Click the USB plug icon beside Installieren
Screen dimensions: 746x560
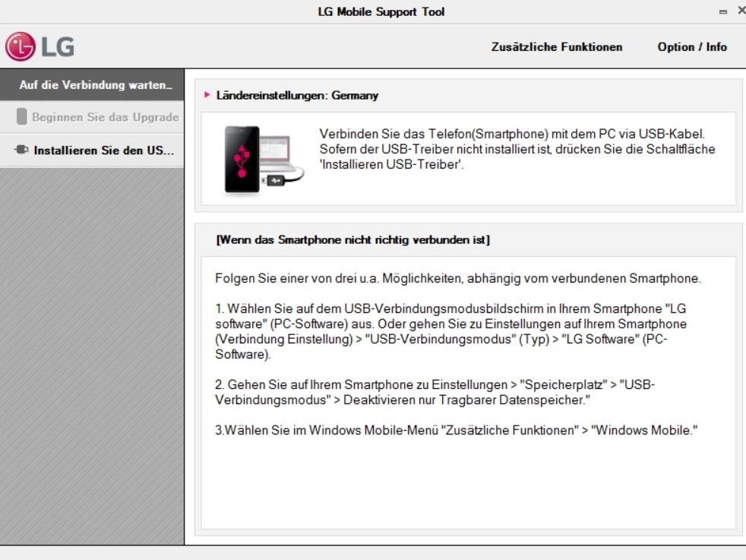point(21,150)
